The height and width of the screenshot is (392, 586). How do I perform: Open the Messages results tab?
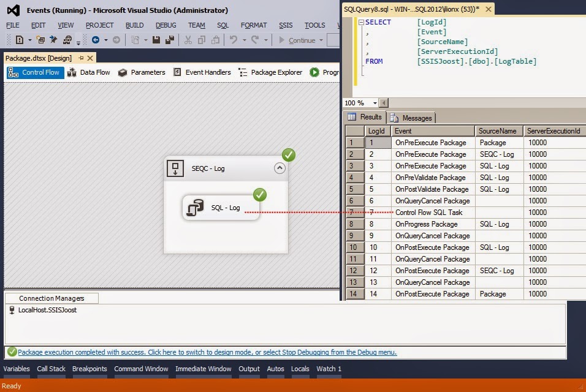411,118
